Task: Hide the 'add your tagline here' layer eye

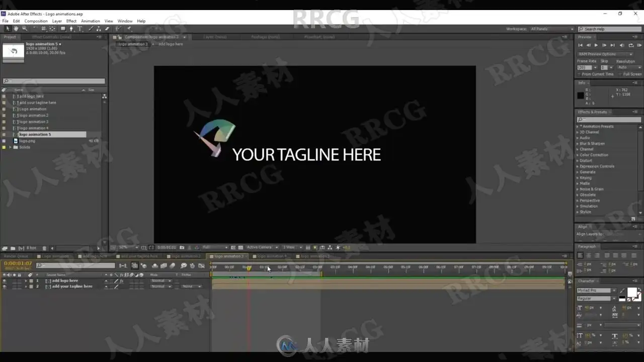Action: (5, 287)
